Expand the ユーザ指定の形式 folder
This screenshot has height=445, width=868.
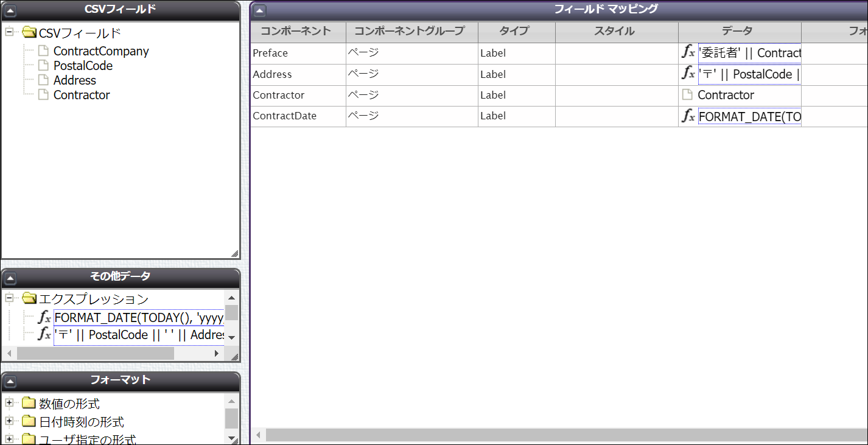click(x=9, y=439)
